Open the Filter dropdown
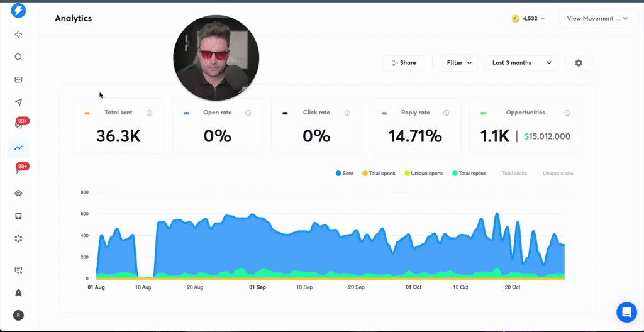 pyautogui.click(x=459, y=63)
